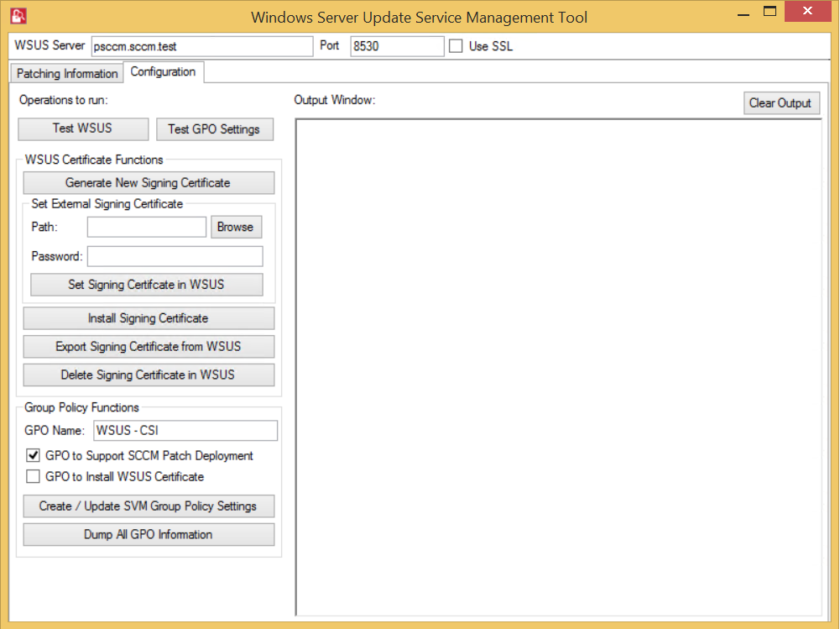Click Generate New Signing Certificate
The height and width of the screenshot is (629, 840).
[148, 183]
